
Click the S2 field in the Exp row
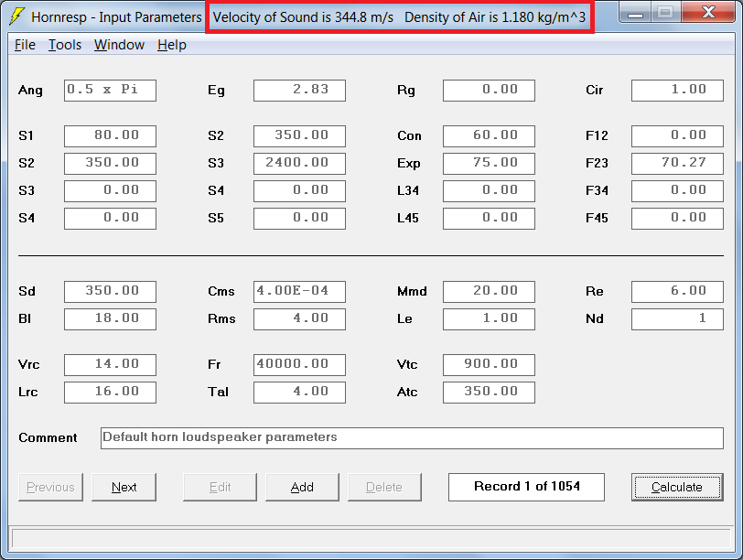110,164
